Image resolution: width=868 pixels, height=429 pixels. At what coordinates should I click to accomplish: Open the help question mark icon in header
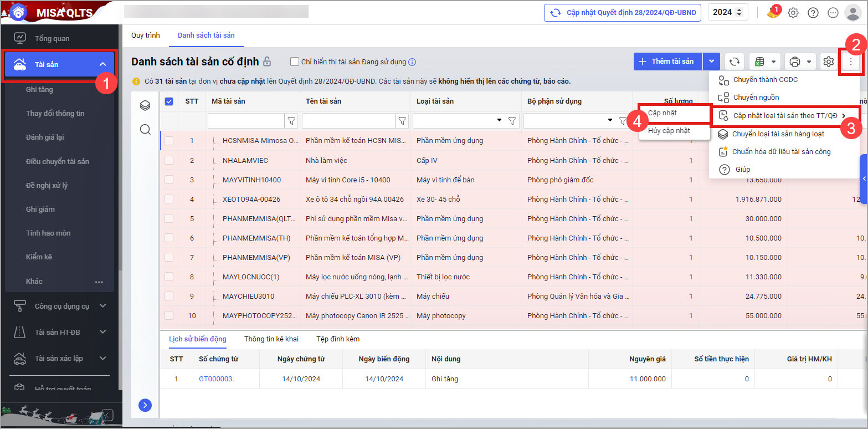click(x=813, y=13)
